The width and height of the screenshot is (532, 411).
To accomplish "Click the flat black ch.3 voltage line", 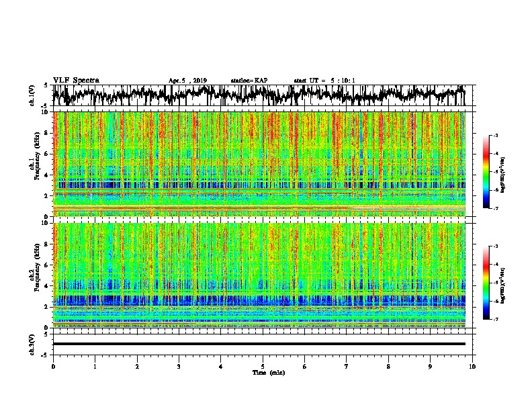I will point(259,344).
